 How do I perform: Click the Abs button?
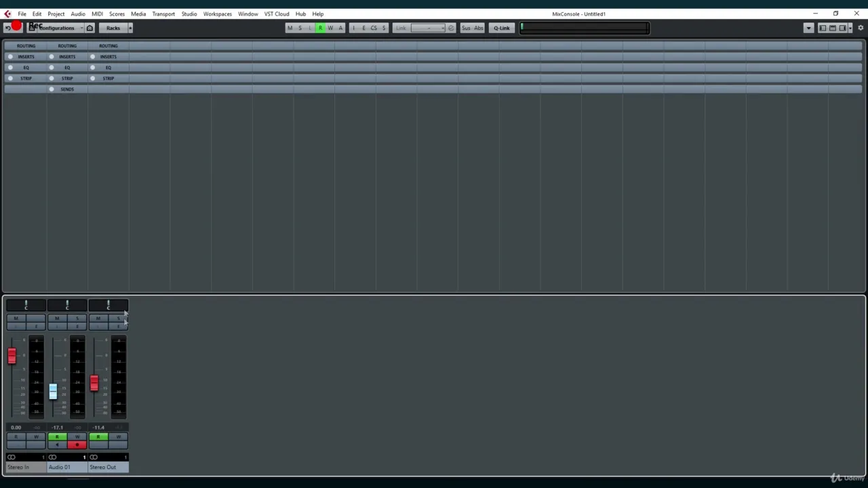click(x=479, y=28)
